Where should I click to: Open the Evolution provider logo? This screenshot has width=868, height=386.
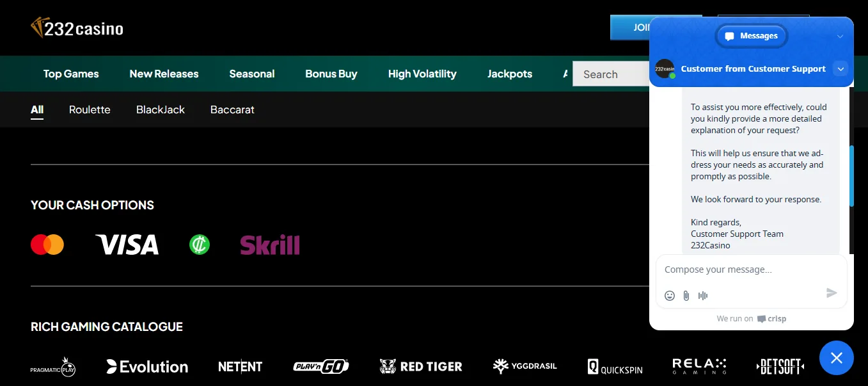[147, 367]
